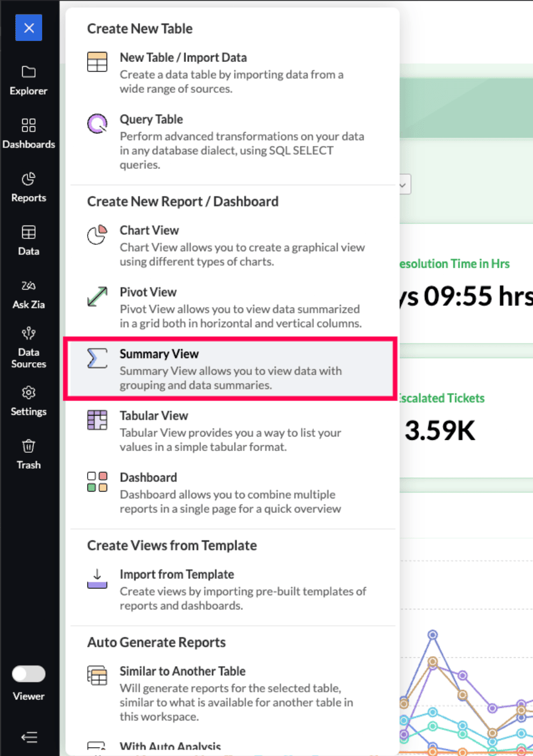The image size is (533, 756).
Task: Choose the Dashboard menu option
Action: [233, 493]
